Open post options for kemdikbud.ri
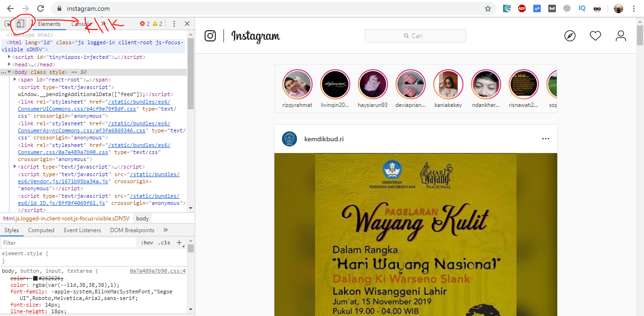644x316 pixels. click(x=545, y=139)
